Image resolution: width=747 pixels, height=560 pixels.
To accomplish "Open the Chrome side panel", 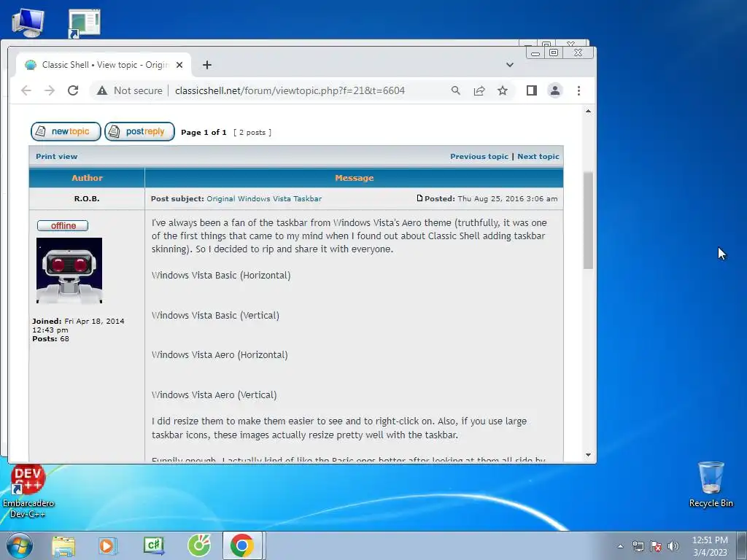I will 532,90.
